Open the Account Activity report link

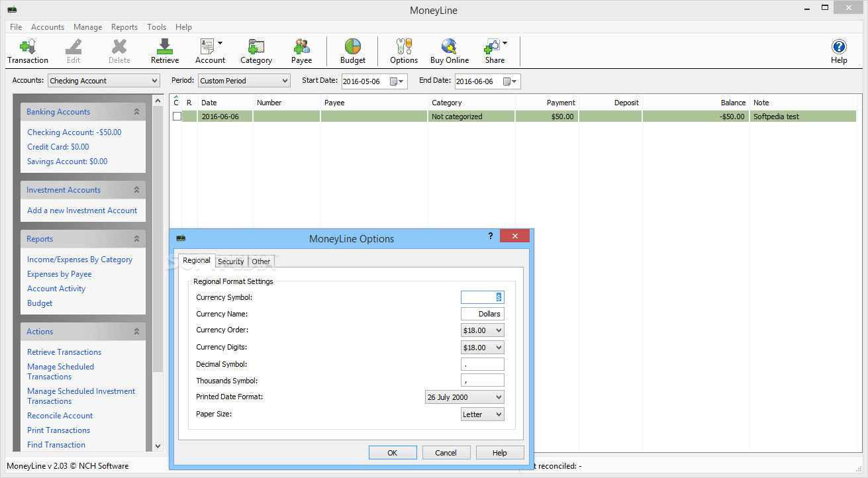pos(56,289)
